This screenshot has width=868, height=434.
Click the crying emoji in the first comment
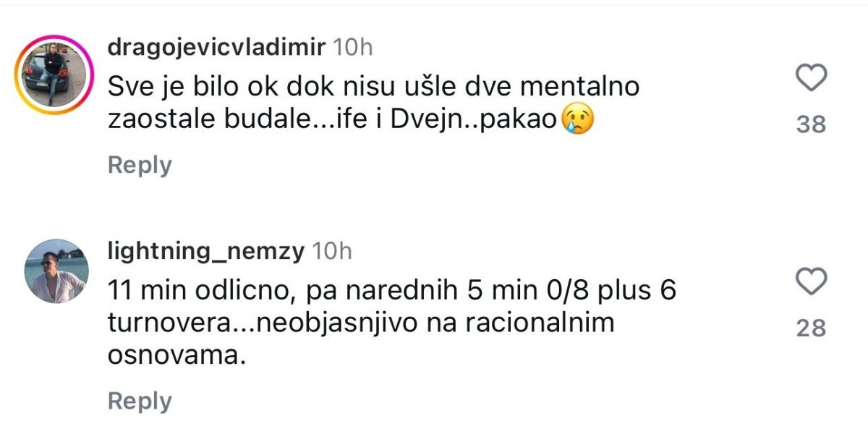point(576,121)
